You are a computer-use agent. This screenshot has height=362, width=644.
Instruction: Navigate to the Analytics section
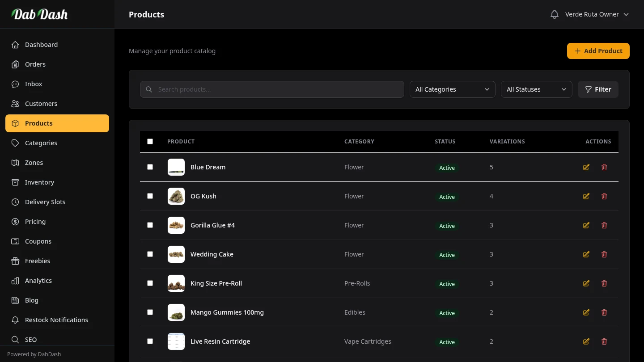click(x=38, y=280)
